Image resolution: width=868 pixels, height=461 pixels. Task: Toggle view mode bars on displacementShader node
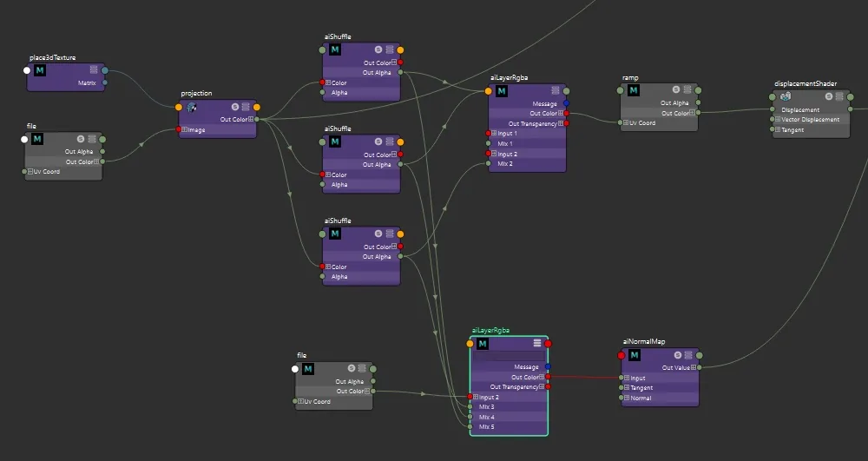click(839, 96)
